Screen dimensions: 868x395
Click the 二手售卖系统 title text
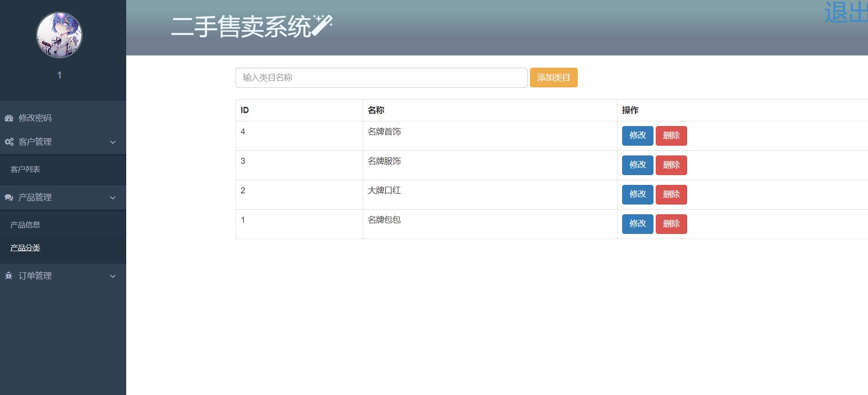[241, 27]
